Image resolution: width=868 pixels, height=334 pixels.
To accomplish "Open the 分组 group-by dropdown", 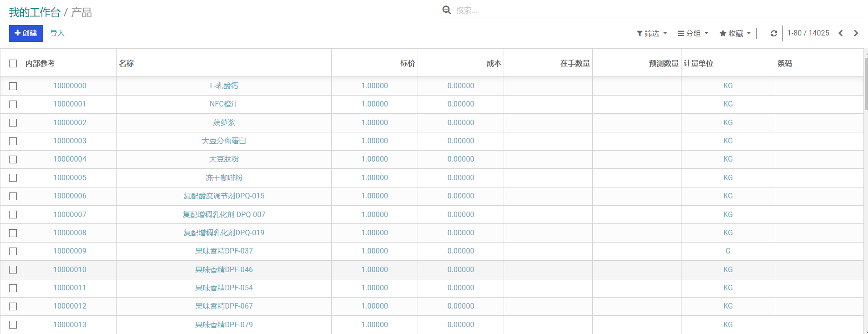I will click(693, 33).
